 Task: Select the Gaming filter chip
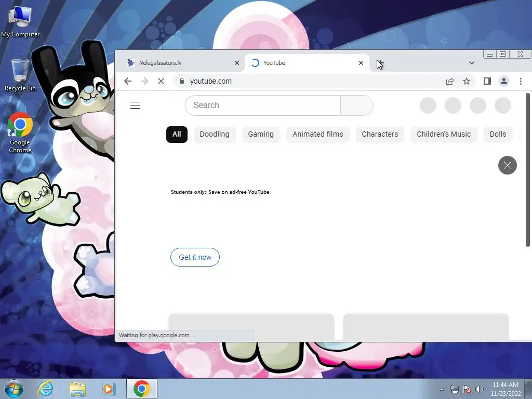tap(261, 134)
